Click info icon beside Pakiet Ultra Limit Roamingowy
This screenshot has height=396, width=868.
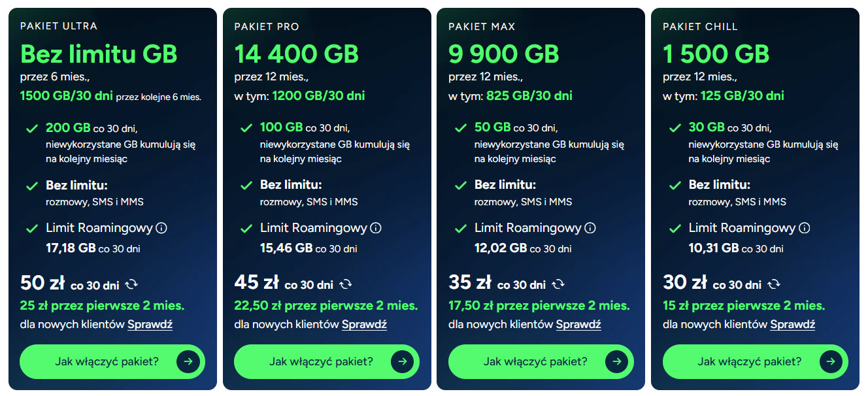[x=161, y=228]
